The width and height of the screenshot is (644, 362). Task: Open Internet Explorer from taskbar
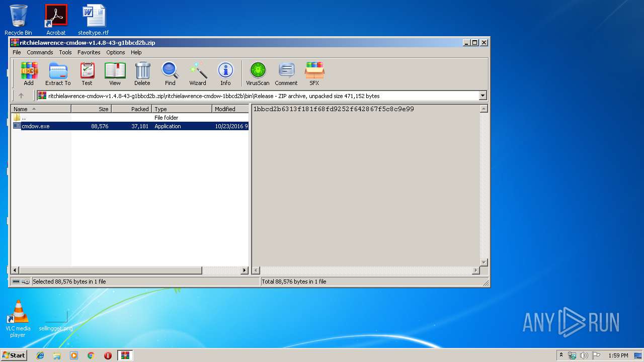[x=40, y=355]
